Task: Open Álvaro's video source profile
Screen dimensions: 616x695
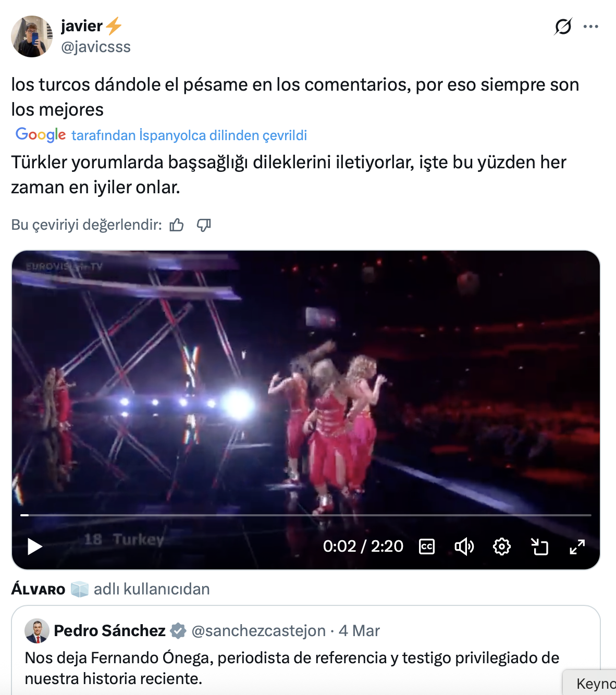Action: click(39, 589)
